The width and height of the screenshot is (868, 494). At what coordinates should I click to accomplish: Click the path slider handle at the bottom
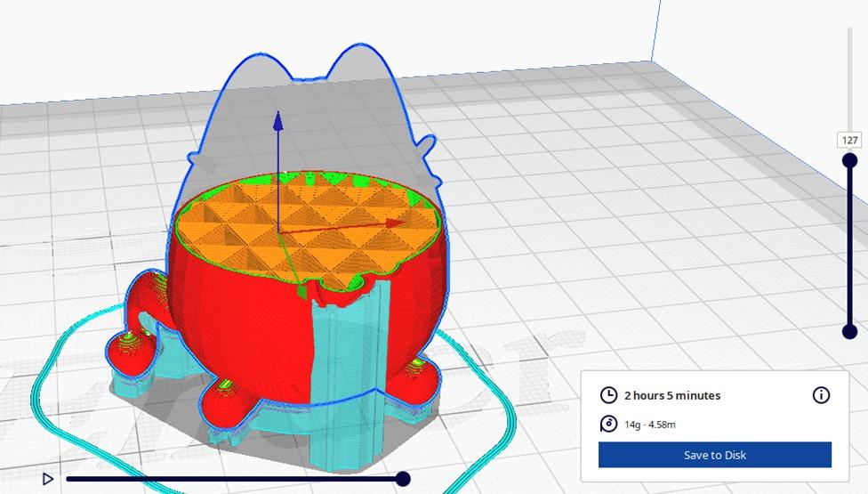tap(403, 479)
